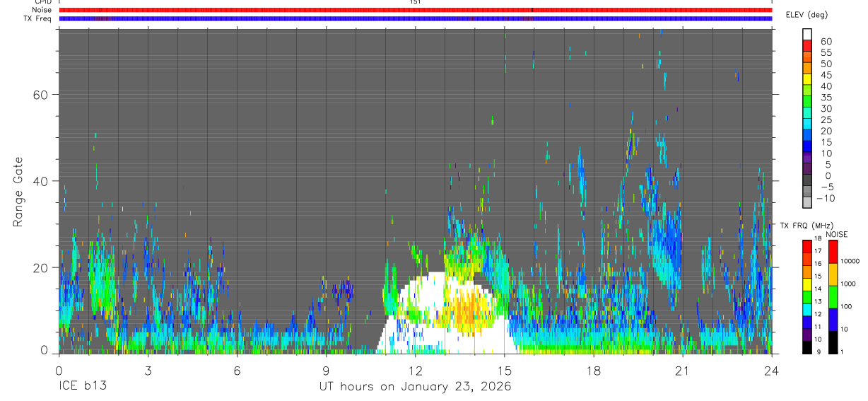Select the "ELEV (deg)" colorbar title
This screenshot has height=401, width=868.
click(x=807, y=15)
